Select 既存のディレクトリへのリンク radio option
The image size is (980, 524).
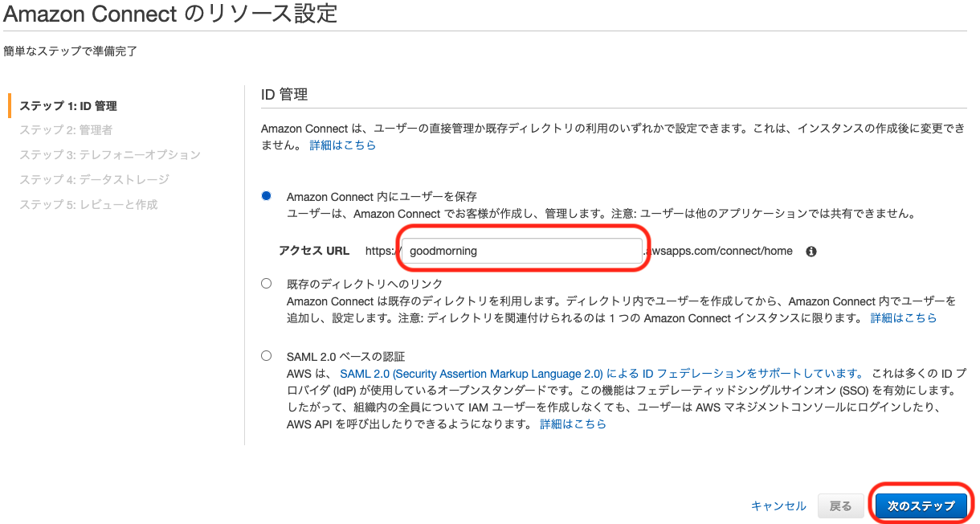click(267, 283)
